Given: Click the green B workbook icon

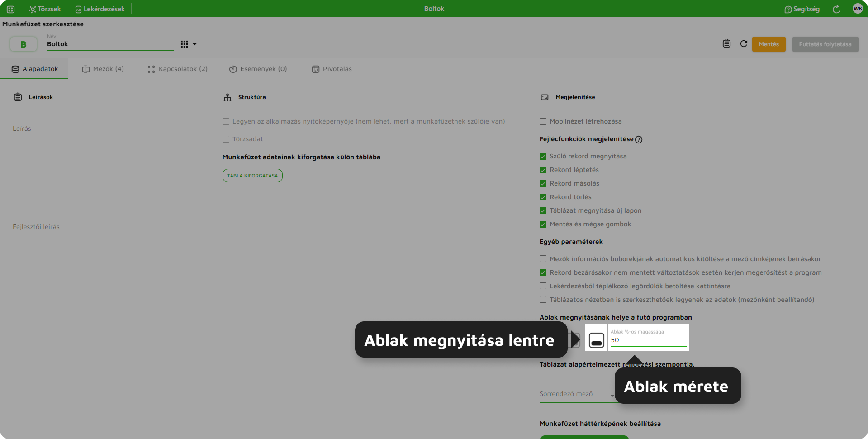Looking at the screenshot, I should [x=24, y=44].
